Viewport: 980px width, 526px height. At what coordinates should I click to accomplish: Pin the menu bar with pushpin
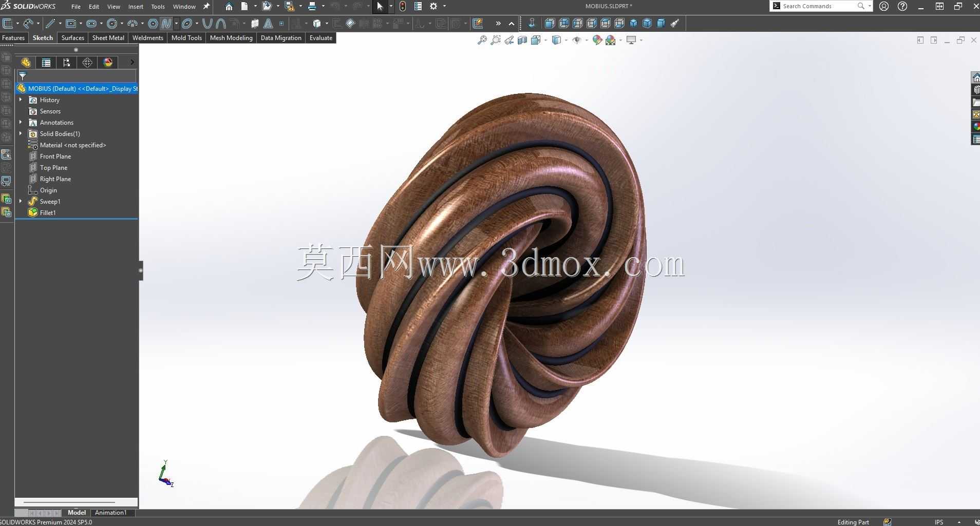pyautogui.click(x=206, y=6)
